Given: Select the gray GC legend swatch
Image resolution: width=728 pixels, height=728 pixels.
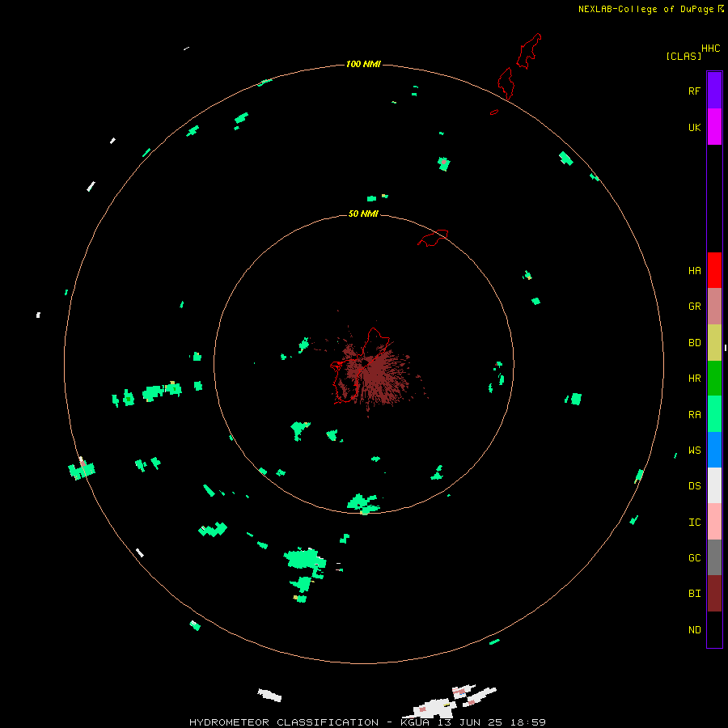Looking at the screenshot, I should (714, 557).
